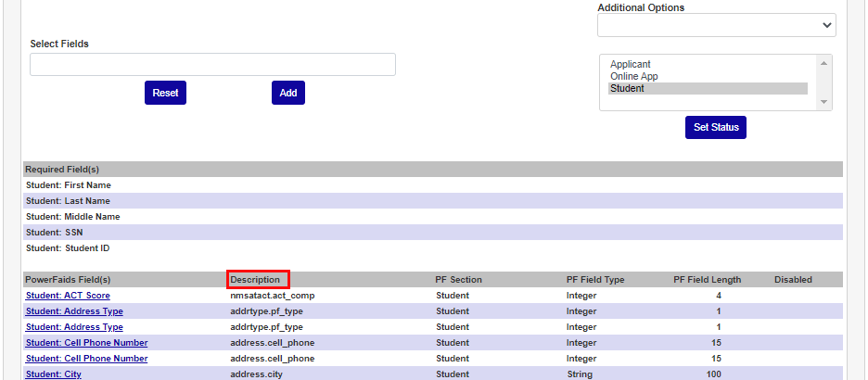The width and height of the screenshot is (868, 380).
Task: Click the Set Status button
Action: (716, 127)
